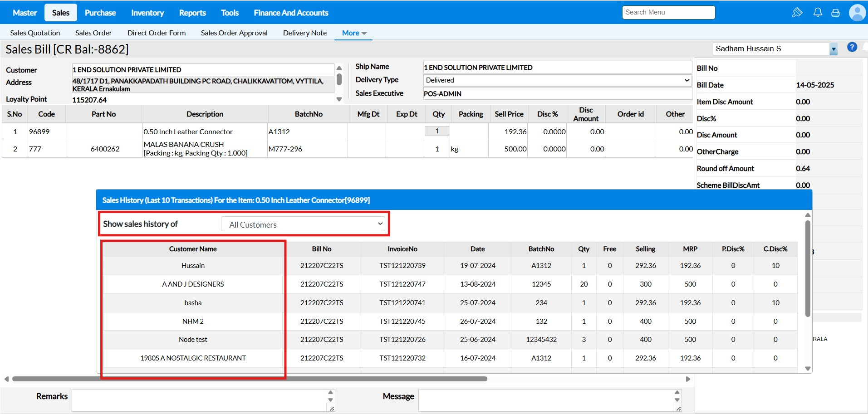Viewport: 868px width, 414px height.
Task: Click the right arrow of horizontal scrollbar
Action: tap(688, 379)
